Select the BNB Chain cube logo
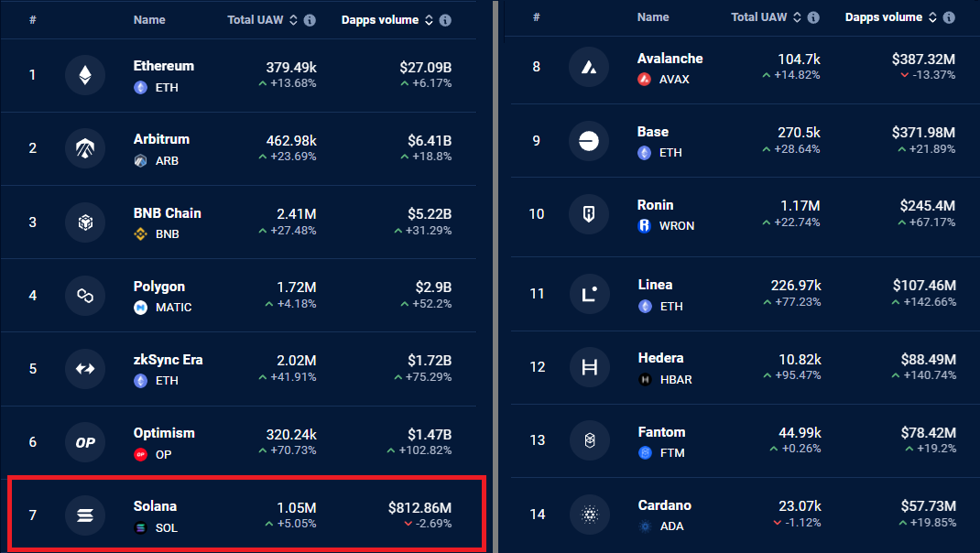The width and height of the screenshot is (980, 553). point(85,222)
